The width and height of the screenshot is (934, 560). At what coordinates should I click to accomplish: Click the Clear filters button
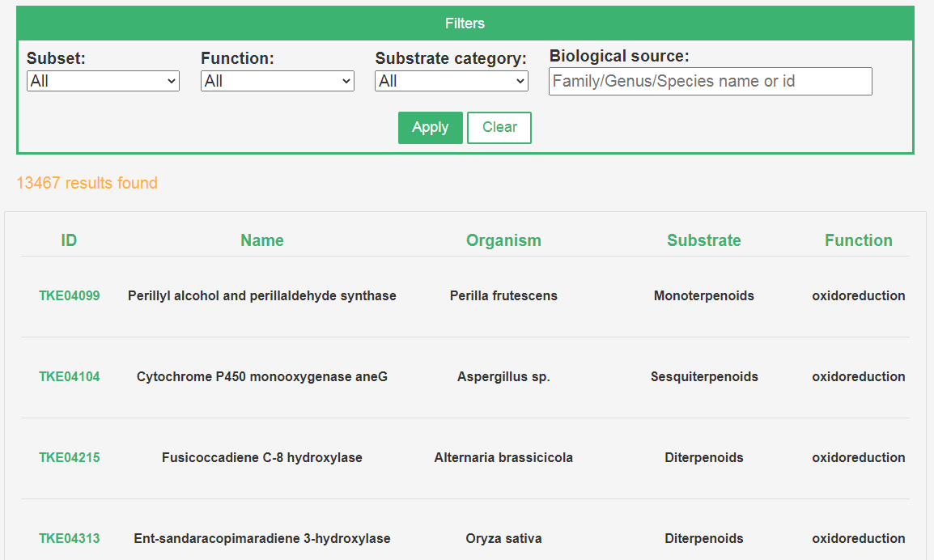pyautogui.click(x=499, y=128)
